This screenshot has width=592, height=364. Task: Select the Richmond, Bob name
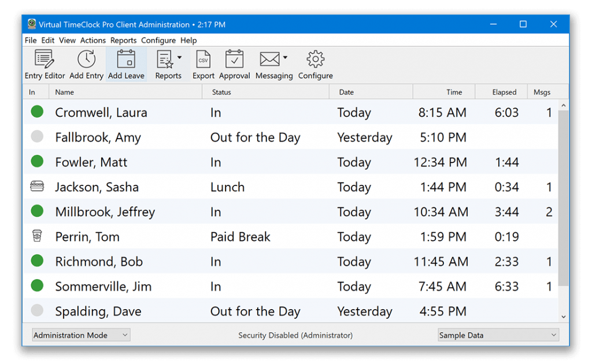pos(99,261)
